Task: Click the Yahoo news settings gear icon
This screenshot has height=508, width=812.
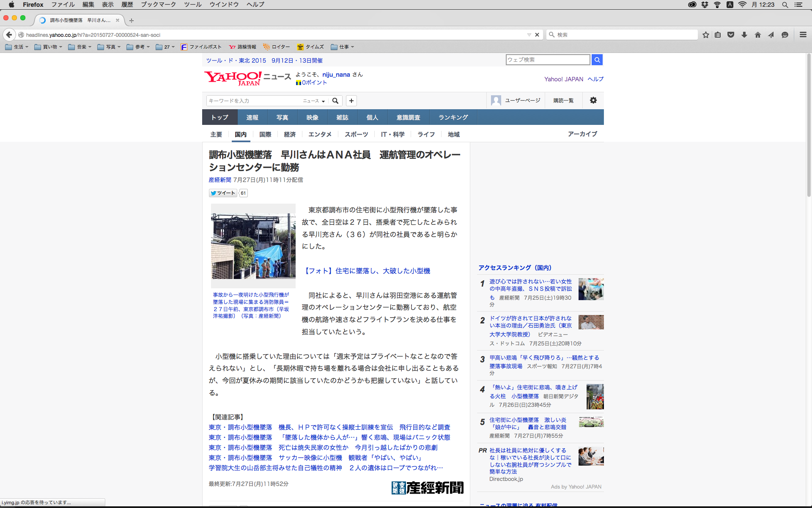Action: (x=593, y=100)
